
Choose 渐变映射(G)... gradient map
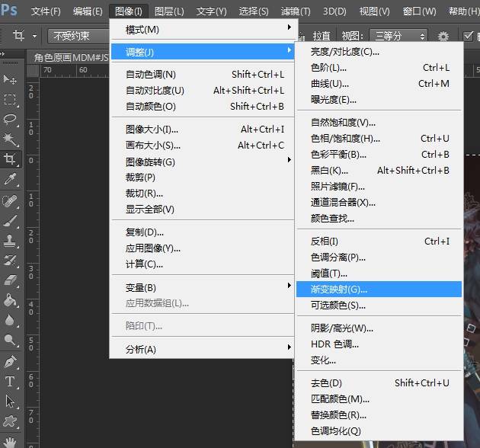[379, 289]
